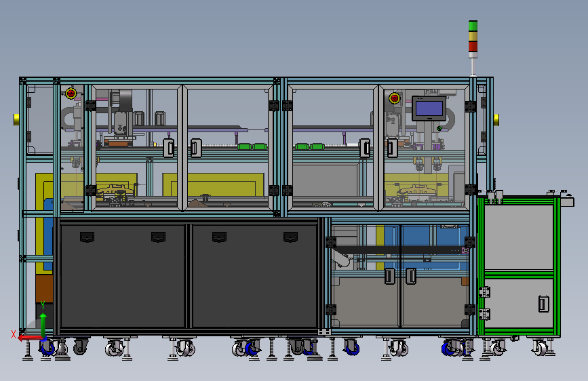
Task: Select the yellow side button on the right frame edge
Action: point(496,119)
